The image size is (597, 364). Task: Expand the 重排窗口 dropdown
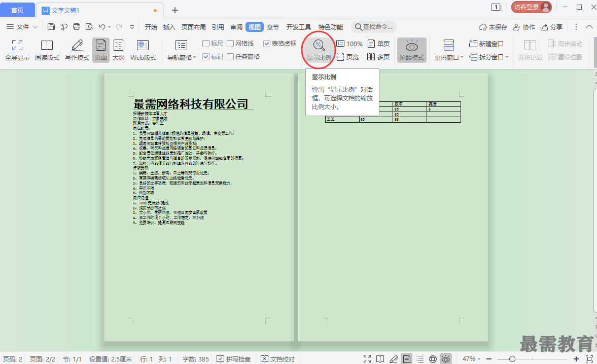click(462, 57)
